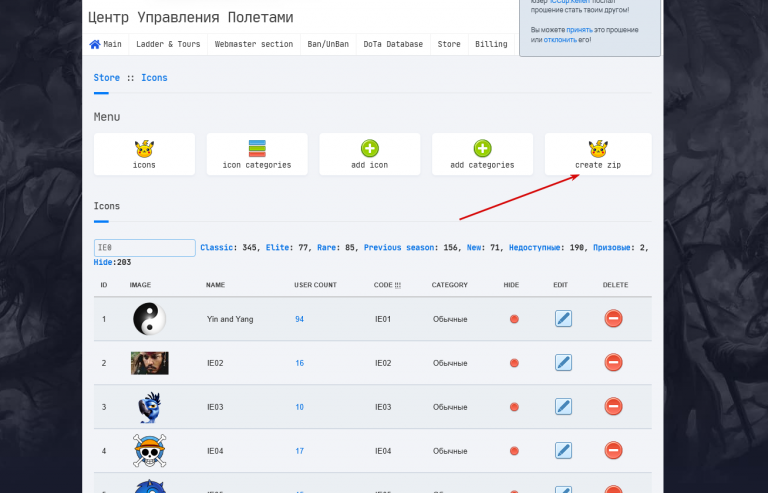Edit the Yin and Yang icon
Viewport: 768px width, 493px height.
tap(563, 319)
